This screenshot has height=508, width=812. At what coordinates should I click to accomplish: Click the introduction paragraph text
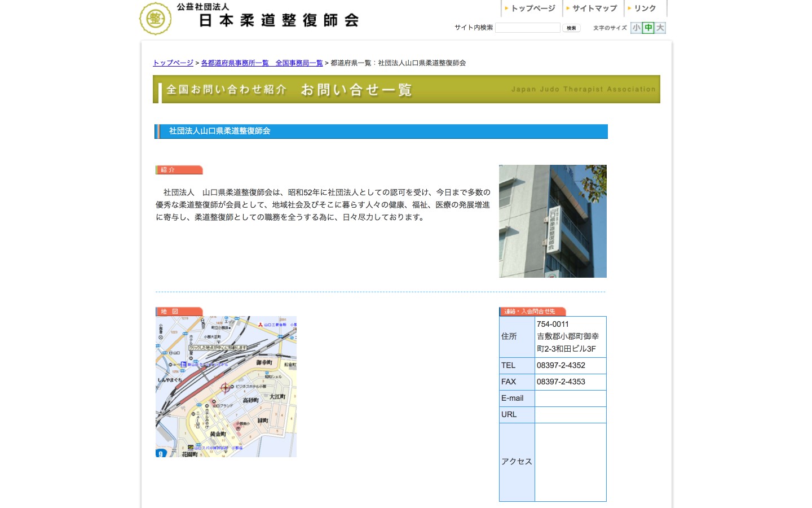pyautogui.click(x=323, y=205)
